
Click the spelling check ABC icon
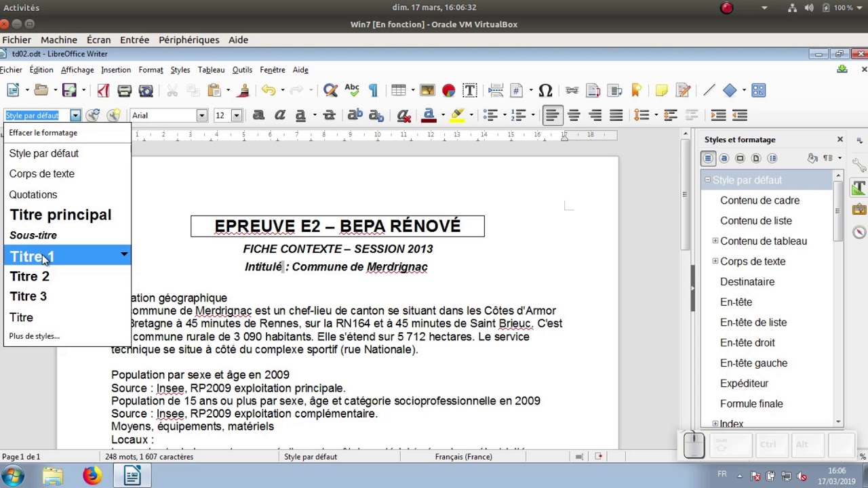[351, 90]
